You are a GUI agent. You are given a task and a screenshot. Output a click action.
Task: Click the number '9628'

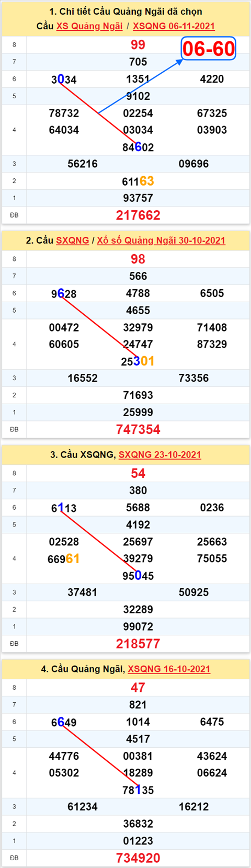click(x=64, y=294)
